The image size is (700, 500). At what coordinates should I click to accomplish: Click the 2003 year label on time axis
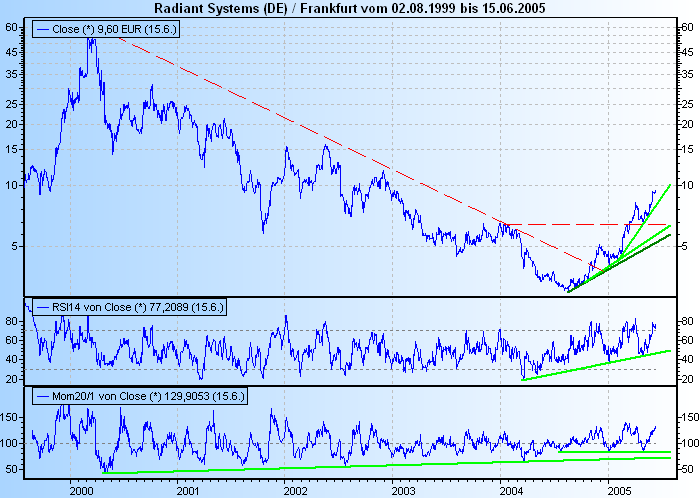coord(403,491)
